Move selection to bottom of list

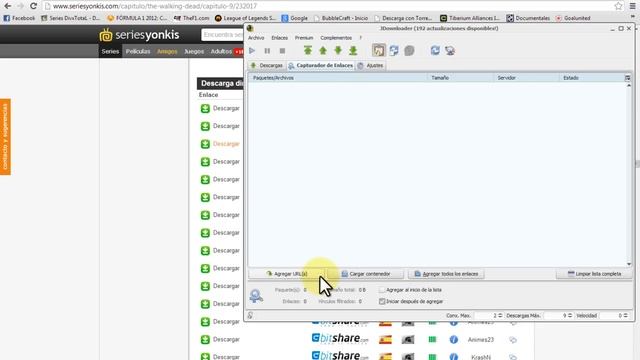[353, 50]
